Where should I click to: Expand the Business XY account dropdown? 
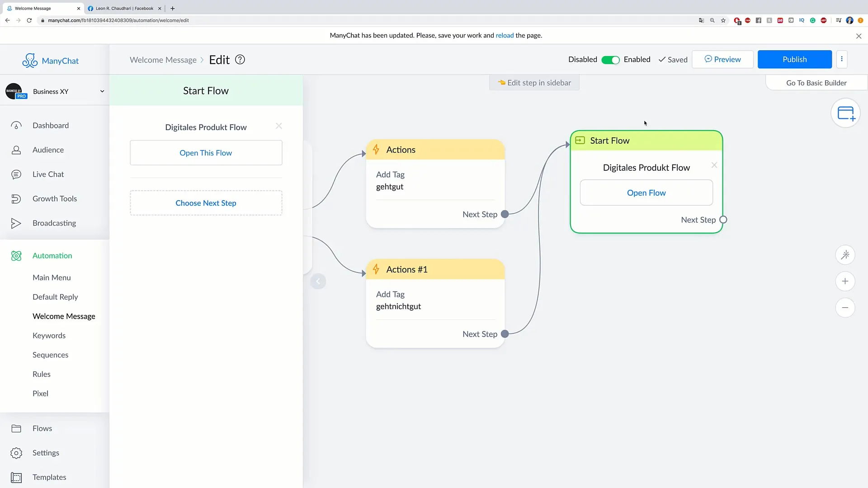101,91
